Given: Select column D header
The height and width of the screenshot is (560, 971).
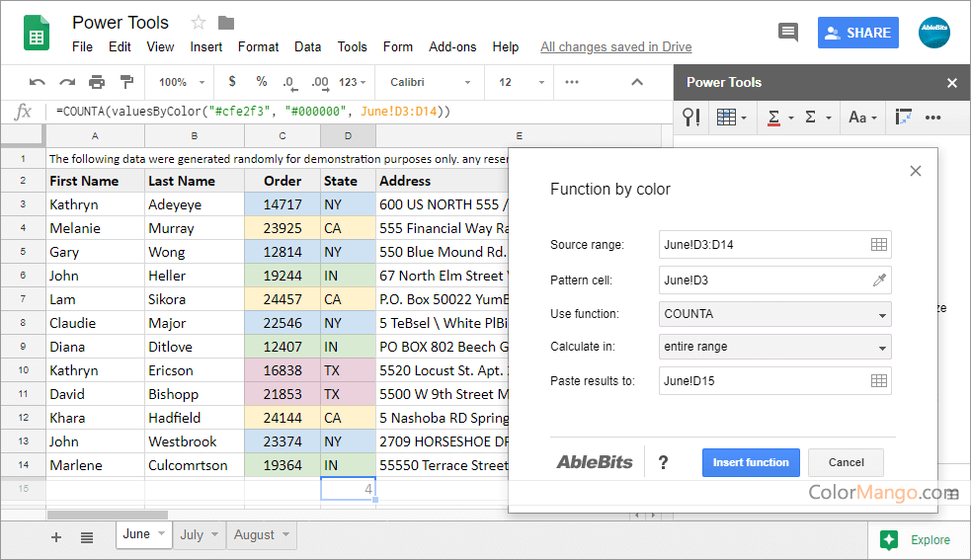Looking at the screenshot, I should coord(348,135).
